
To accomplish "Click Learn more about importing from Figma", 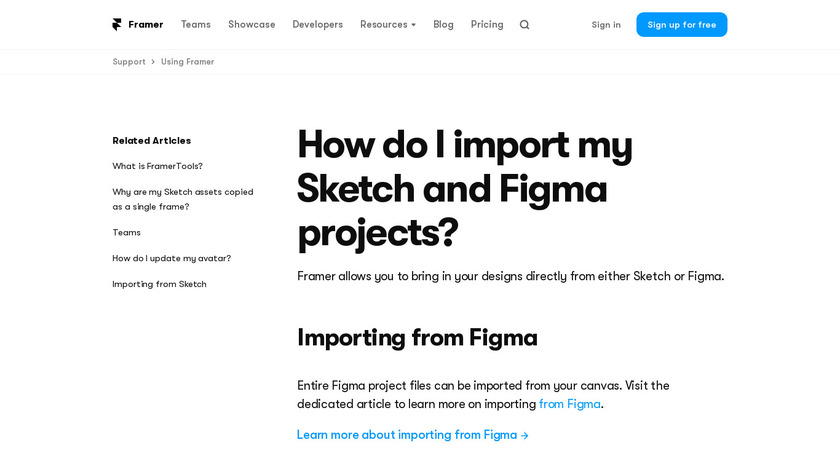I will tap(412, 435).
